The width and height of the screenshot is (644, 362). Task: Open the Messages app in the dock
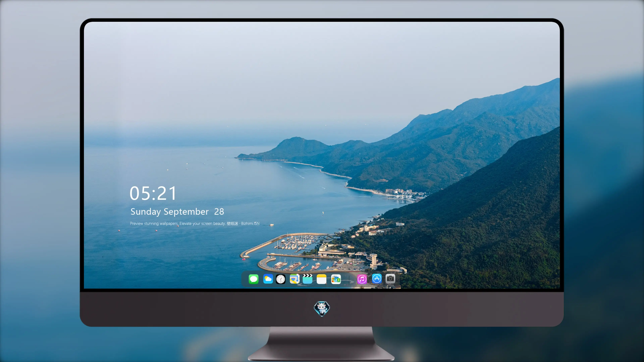[x=254, y=279]
